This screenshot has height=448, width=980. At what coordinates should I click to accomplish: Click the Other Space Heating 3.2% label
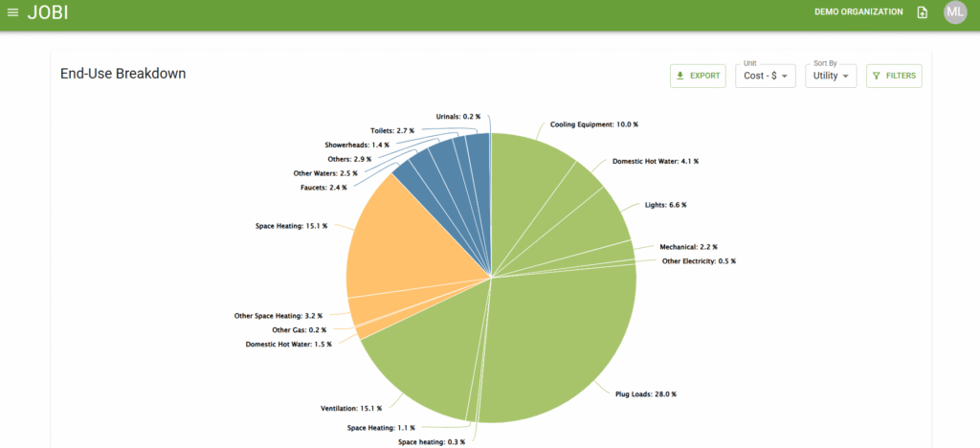click(278, 315)
